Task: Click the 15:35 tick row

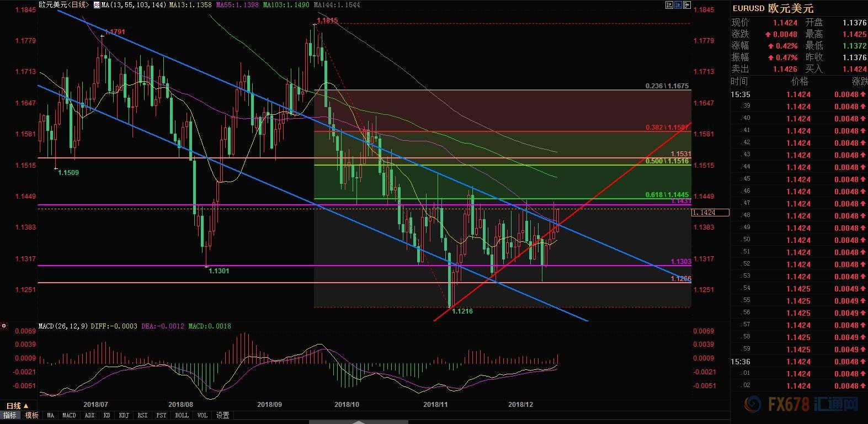Action: coord(799,94)
